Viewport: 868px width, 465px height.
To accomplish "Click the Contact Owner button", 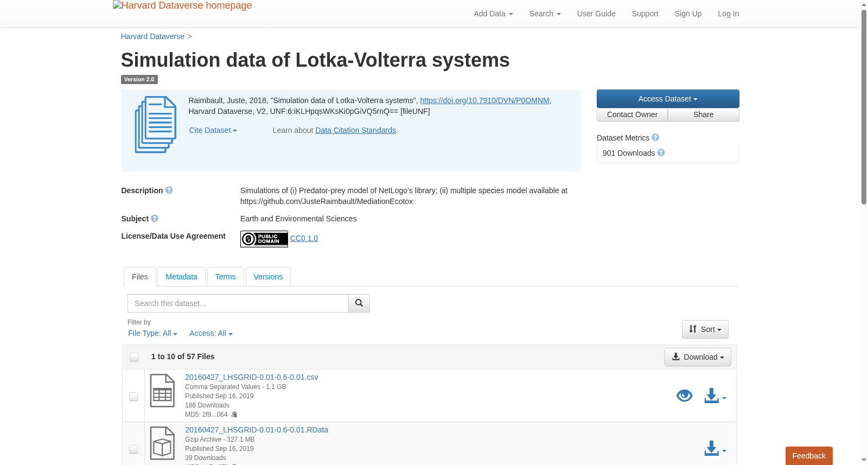I will [x=632, y=114].
